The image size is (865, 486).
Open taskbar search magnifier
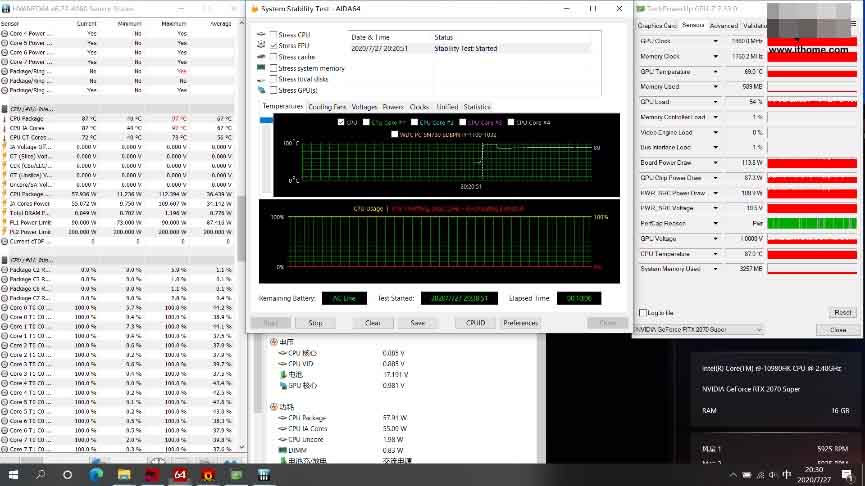[x=40, y=474]
